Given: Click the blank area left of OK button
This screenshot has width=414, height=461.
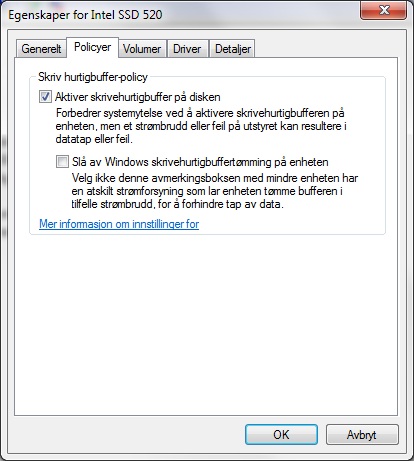Looking at the screenshot, I should (128, 434).
